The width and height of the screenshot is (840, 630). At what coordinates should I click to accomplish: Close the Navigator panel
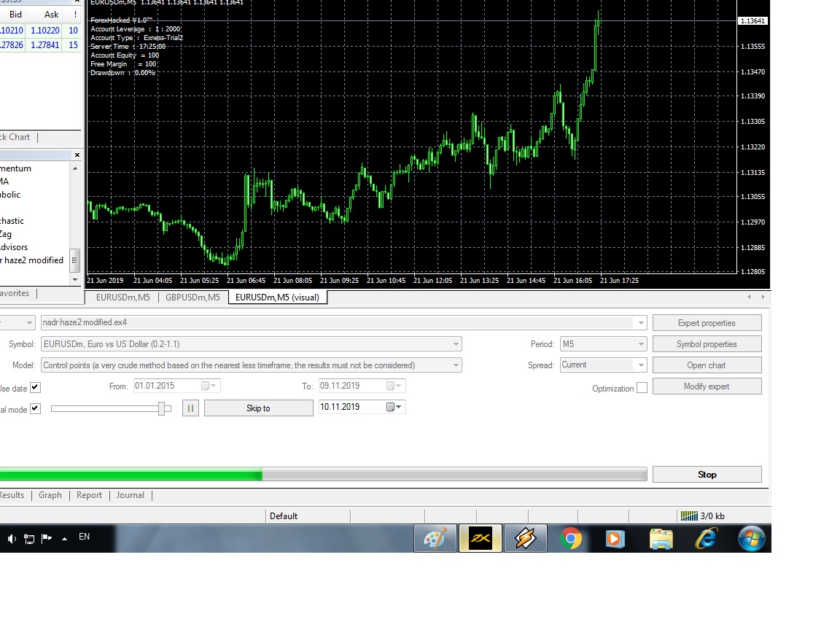77,155
